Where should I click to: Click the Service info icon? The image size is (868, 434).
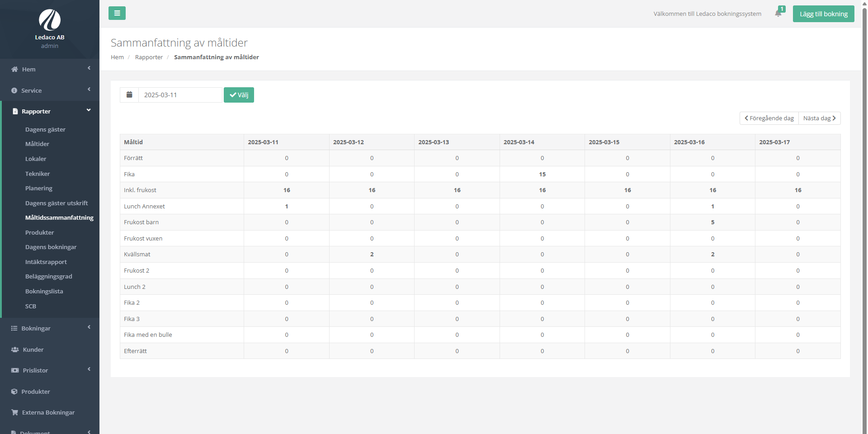click(x=14, y=90)
